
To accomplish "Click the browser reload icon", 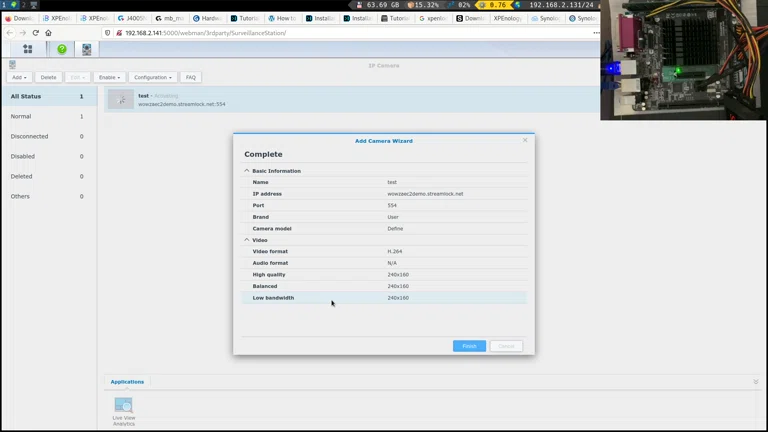I will (x=35, y=33).
